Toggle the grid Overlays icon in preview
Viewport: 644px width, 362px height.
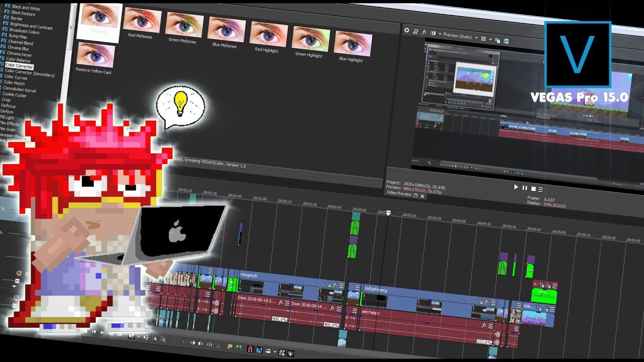click(x=484, y=39)
